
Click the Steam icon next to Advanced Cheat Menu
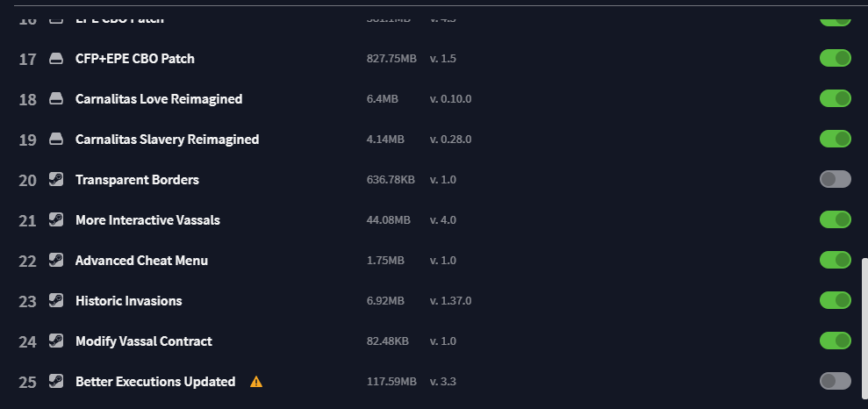56,260
